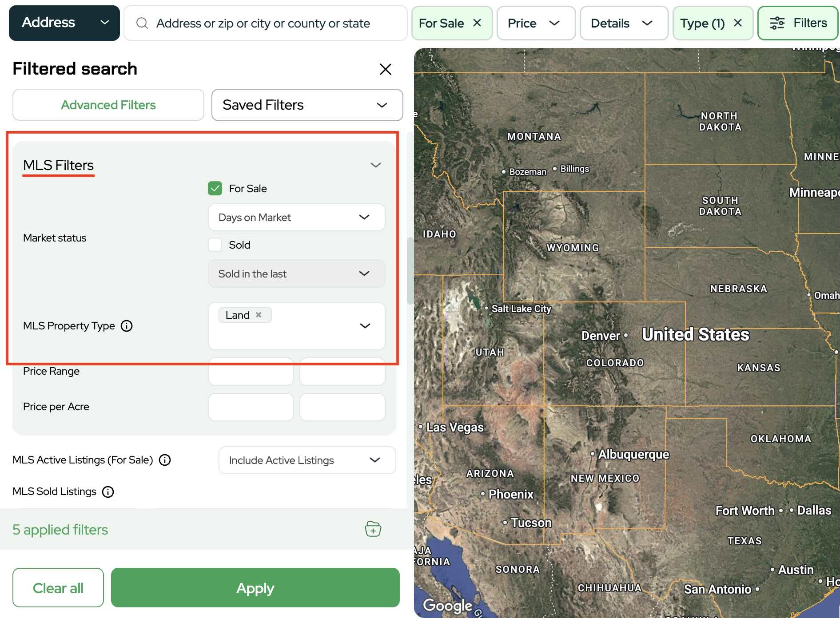Open the Saved Filters dropdown

coord(307,105)
